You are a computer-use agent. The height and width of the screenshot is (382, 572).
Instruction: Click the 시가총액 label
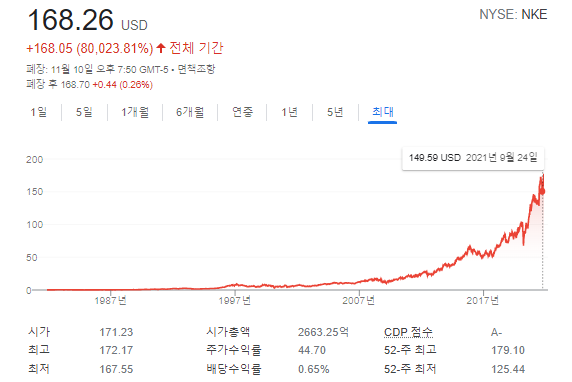point(228,332)
